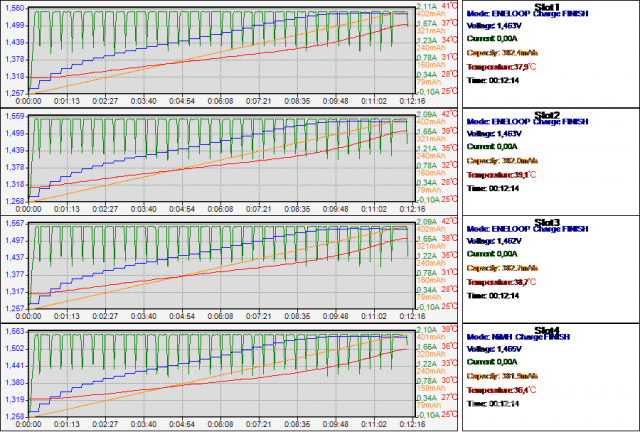Click '41°C' temperature axis label on first chart
The height and width of the screenshot is (432, 640).
pos(449,6)
